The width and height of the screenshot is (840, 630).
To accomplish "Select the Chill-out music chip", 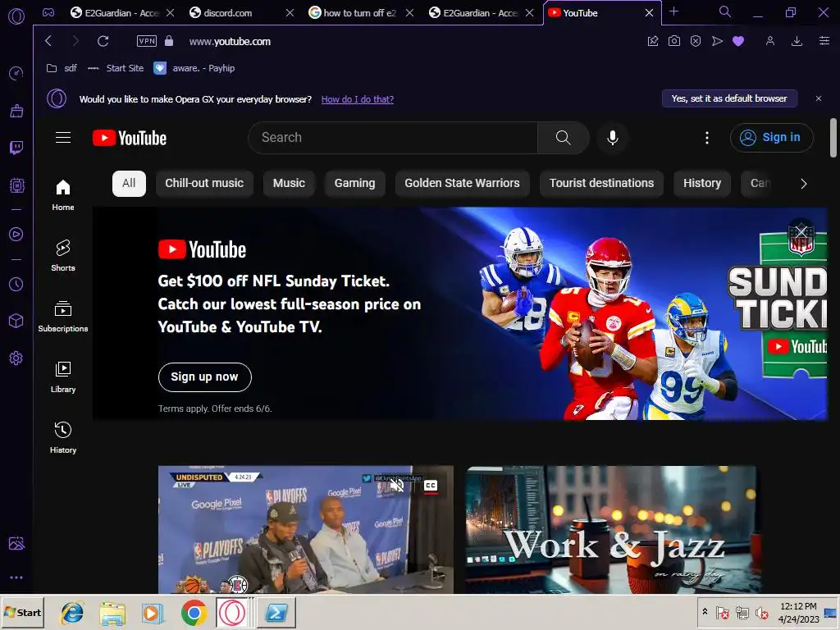I will (x=204, y=183).
